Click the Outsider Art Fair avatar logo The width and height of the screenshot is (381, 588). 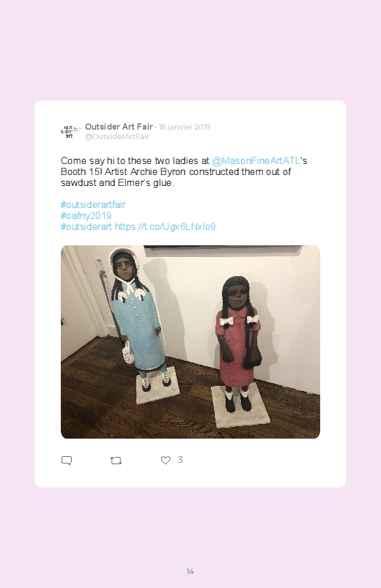[x=70, y=131]
